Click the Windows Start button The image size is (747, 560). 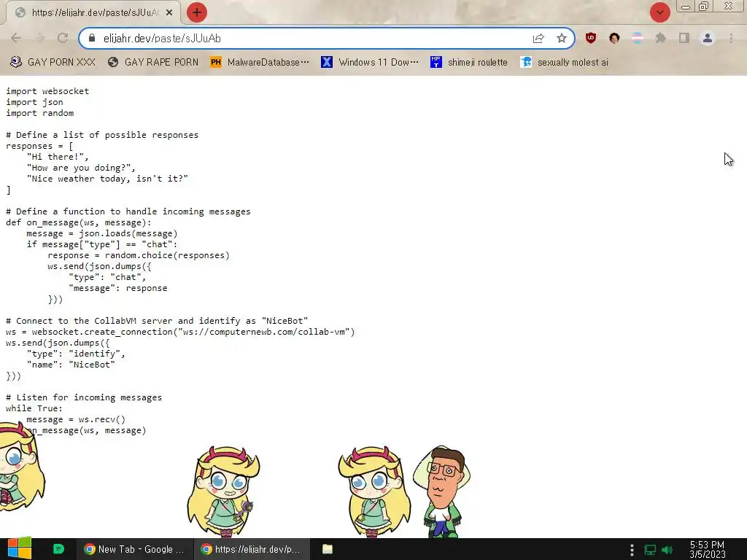[20, 548]
